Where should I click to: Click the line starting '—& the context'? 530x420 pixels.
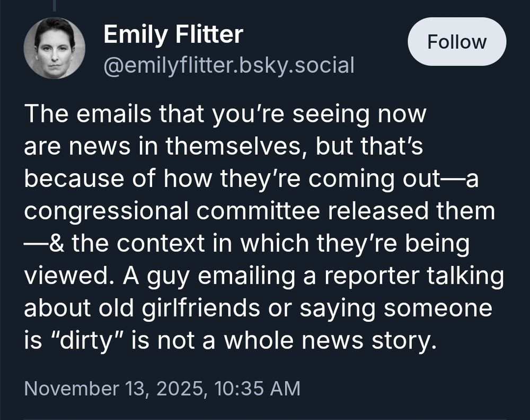click(x=247, y=244)
